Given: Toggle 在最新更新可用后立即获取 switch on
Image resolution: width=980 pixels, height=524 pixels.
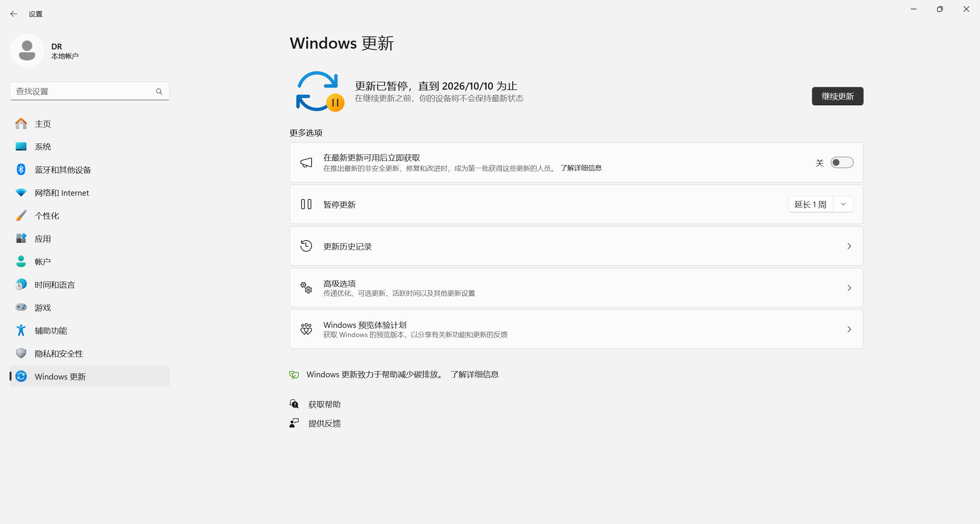Looking at the screenshot, I should [842, 163].
